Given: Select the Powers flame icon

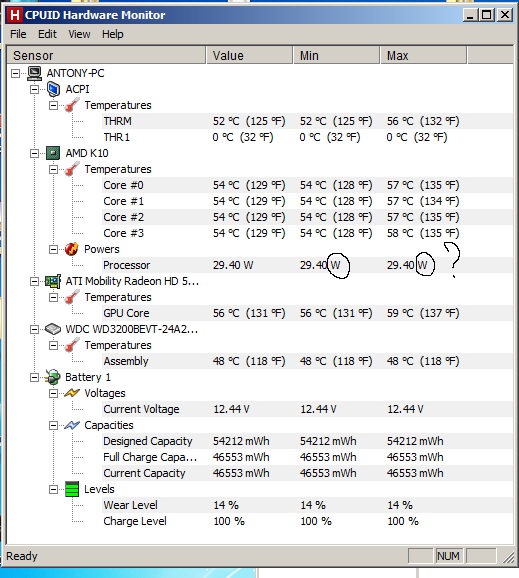Looking at the screenshot, I should point(72,249).
